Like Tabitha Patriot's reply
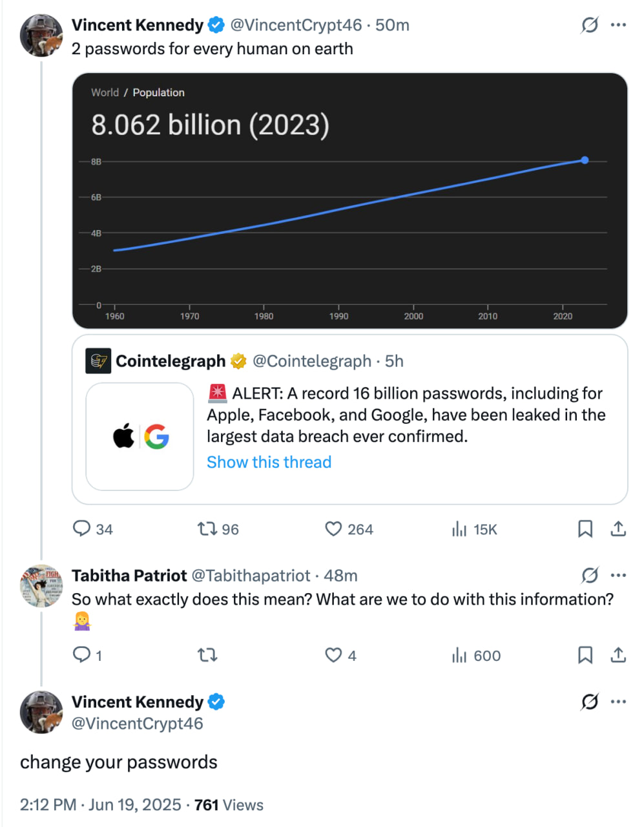644x827 pixels. click(x=333, y=655)
